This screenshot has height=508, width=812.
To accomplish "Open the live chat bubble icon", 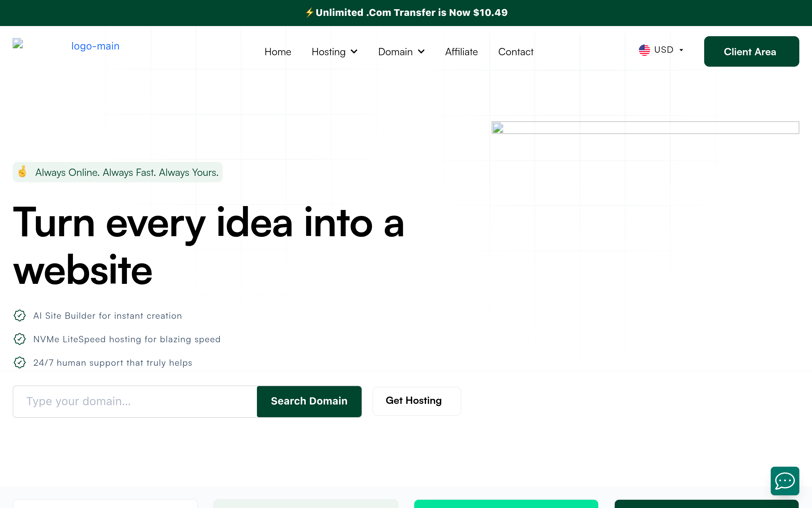I will [x=784, y=481].
